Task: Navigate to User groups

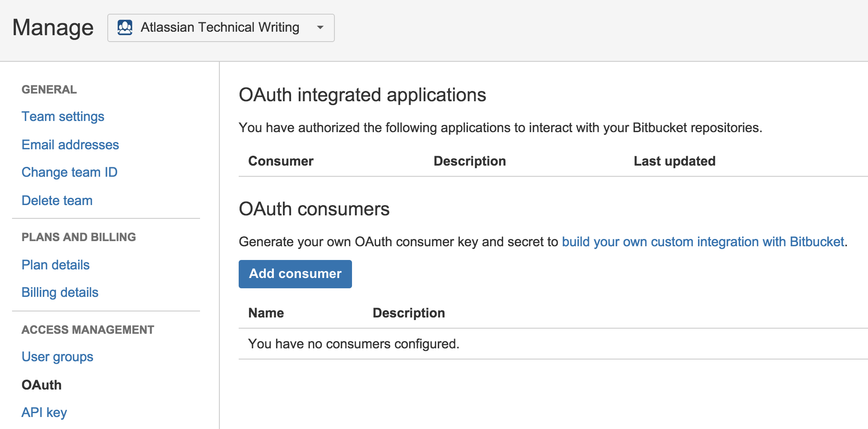Action: [x=58, y=356]
